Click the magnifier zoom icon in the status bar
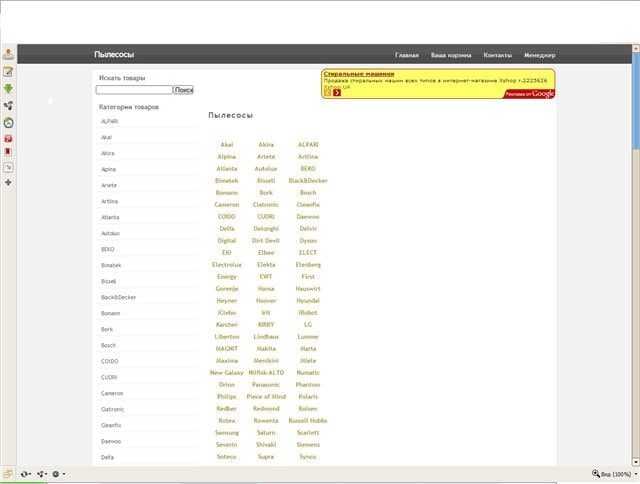 (596, 473)
